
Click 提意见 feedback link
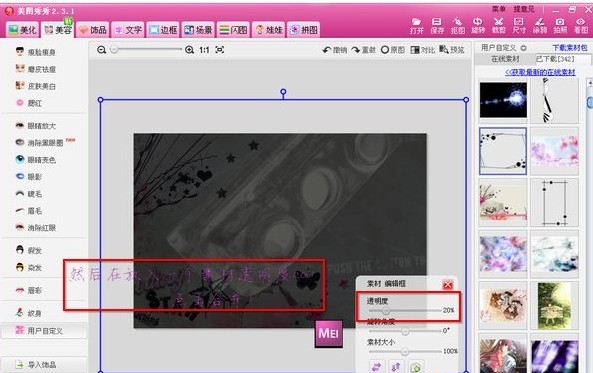click(524, 9)
